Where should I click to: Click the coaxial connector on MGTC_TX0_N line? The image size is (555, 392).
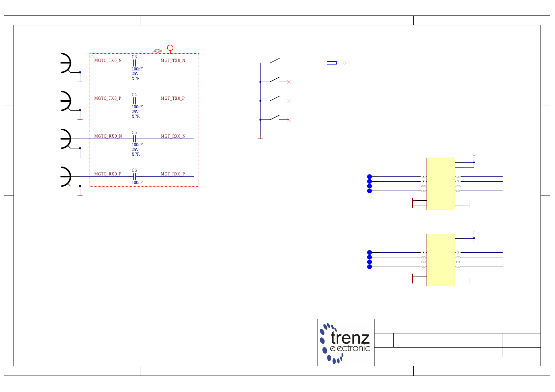click(x=66, y=63)
